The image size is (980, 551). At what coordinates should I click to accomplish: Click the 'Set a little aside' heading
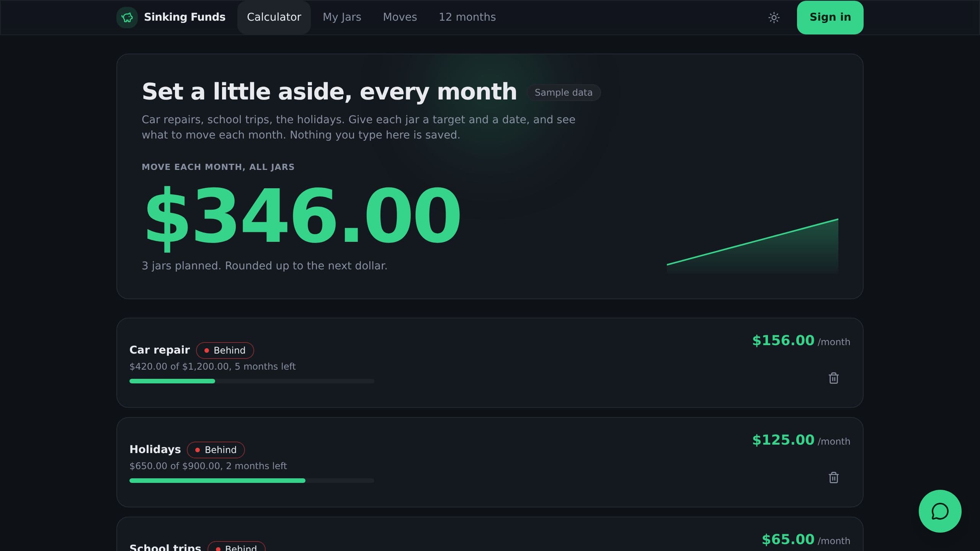pyautogui.click(x=329, y=92)
